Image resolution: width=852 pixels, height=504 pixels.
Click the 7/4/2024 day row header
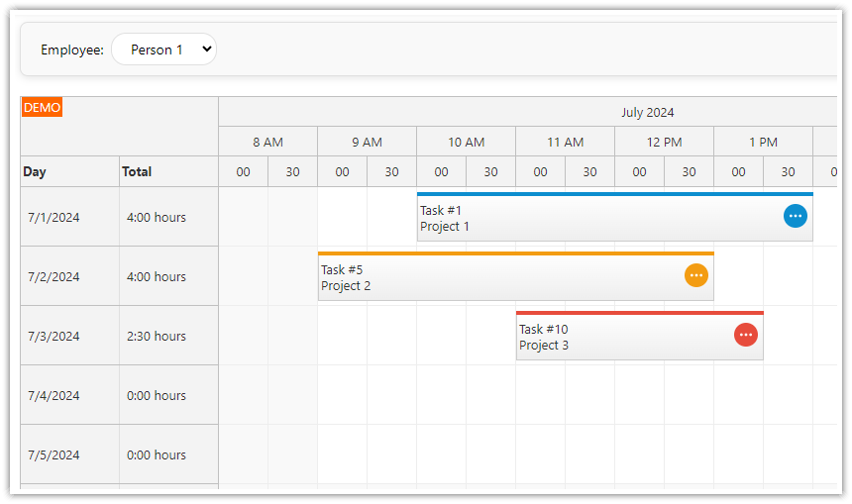point(69,395)
